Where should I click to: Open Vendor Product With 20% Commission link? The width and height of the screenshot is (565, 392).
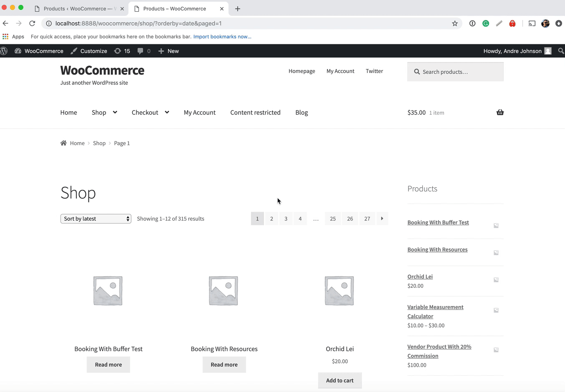[439, 351]
